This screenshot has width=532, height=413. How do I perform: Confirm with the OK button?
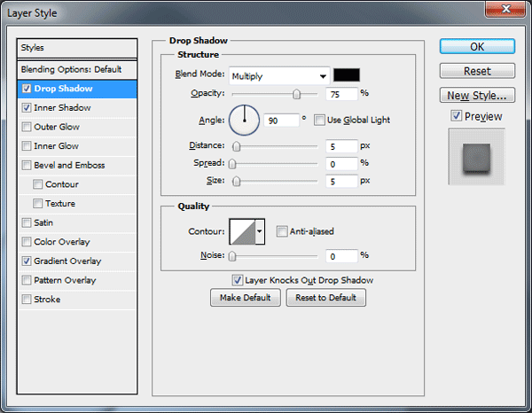477,46
